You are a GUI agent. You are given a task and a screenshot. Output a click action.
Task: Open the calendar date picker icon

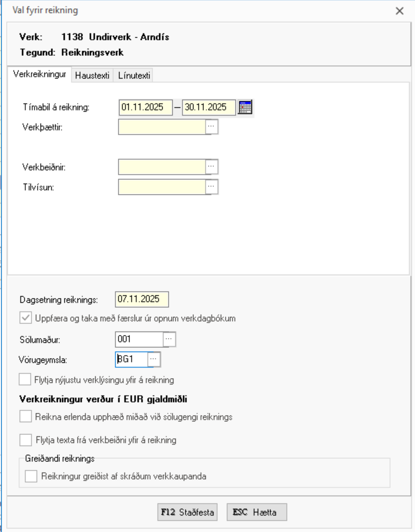[x=245, y=107]
